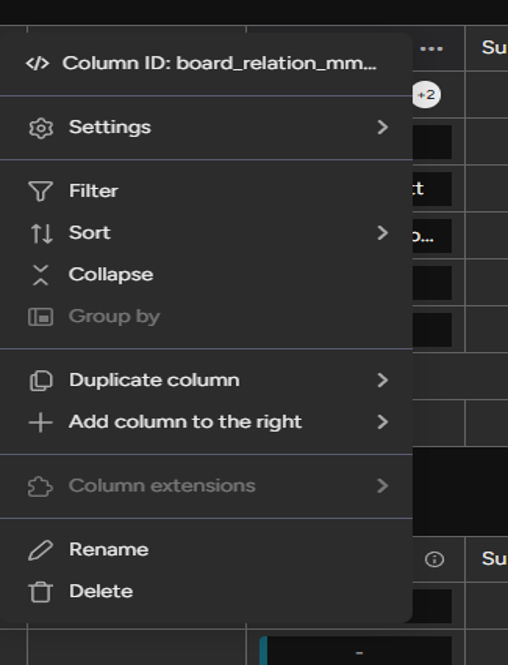Copy the Column ID code icon

(x=37, y=64)
